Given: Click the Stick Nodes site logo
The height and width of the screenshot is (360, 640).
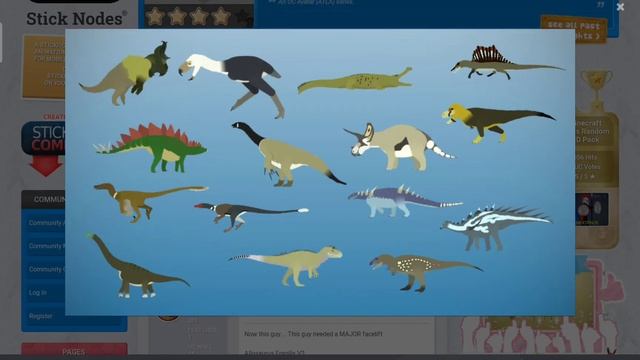Looking at the screenshot, I should pos(76,18).
